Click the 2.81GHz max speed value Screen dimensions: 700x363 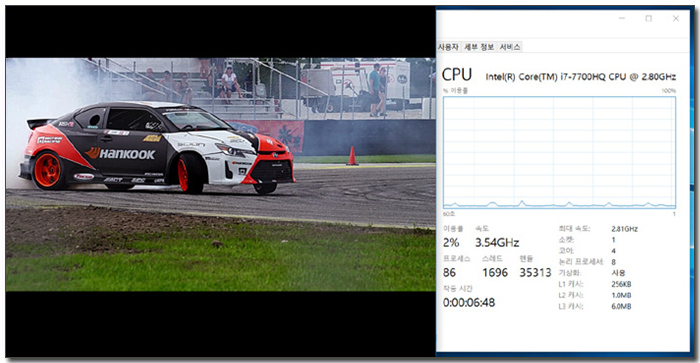(625, 229)
